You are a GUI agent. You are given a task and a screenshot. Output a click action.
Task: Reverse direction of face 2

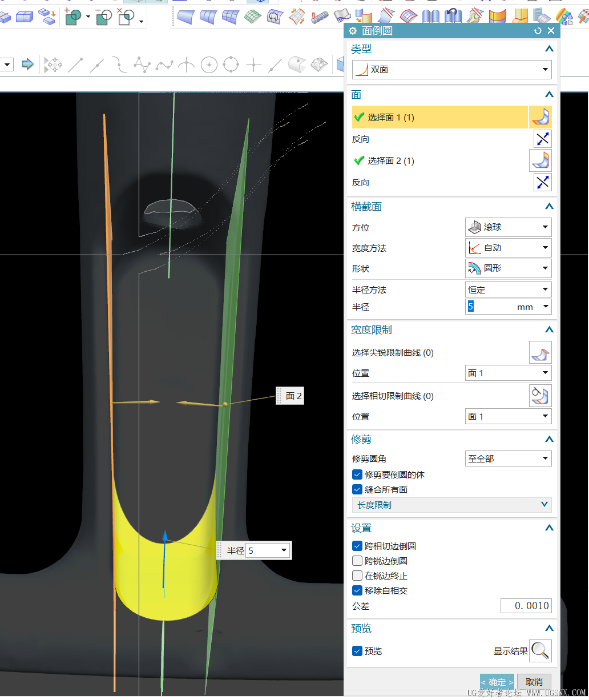click(x=542, y=182)
